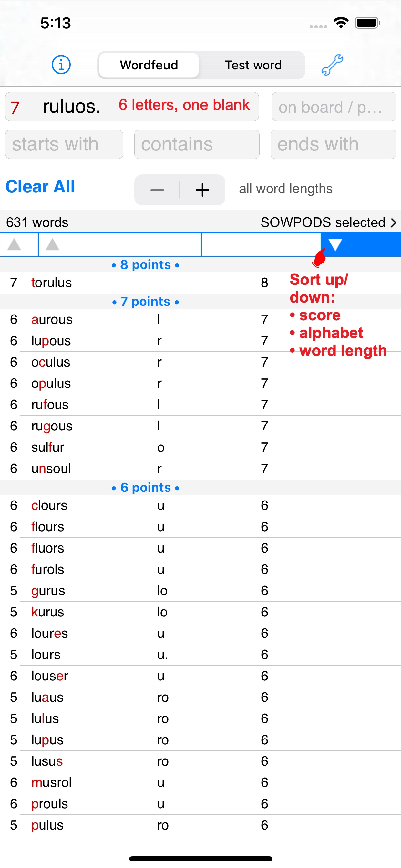This screenshot has width=401, height=868.
Task: Select the word lupus
Action: click(x=47, y=740)
